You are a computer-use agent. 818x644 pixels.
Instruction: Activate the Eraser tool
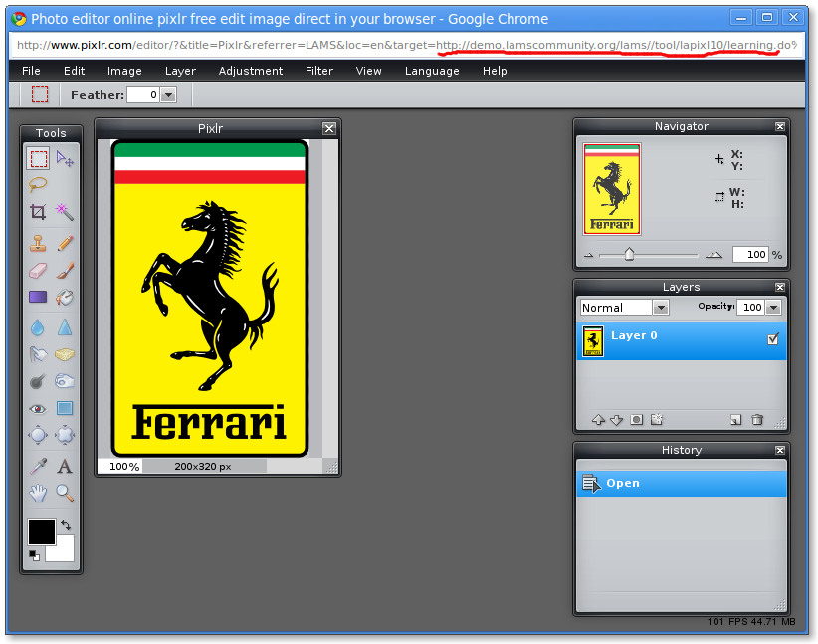pos(38,270)
